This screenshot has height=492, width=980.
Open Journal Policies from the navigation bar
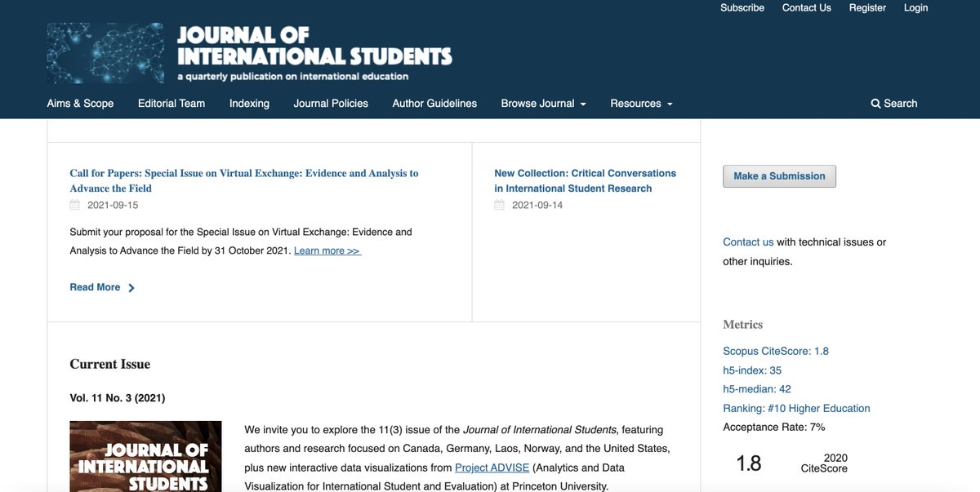[331, 104]
